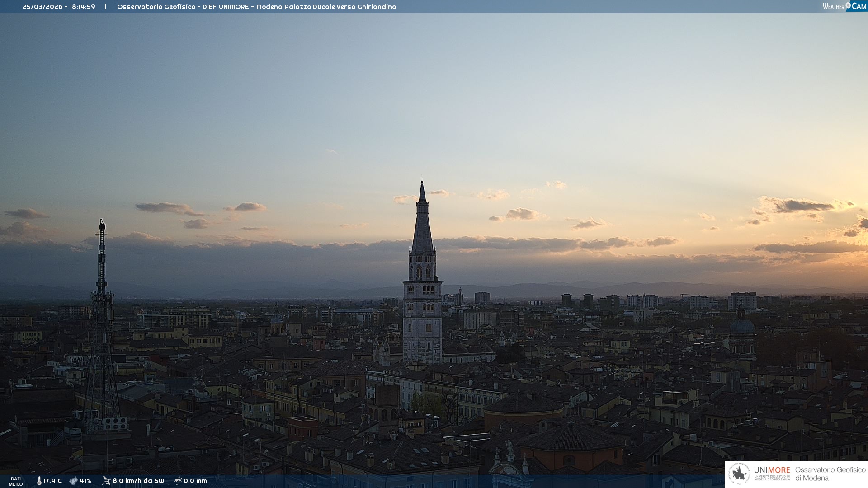Open the UNIMORE logo text
Viewport: 868px width, 488px height.
coord(772,470)
